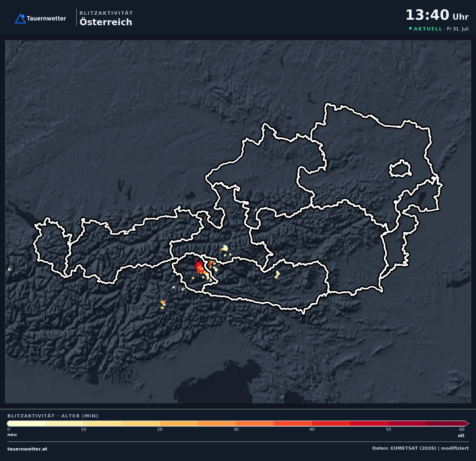The width and height of the screenshot is (476, 461).
Task: Click the orange lightning dots south of Austria
Action: (x=163, y=304)
